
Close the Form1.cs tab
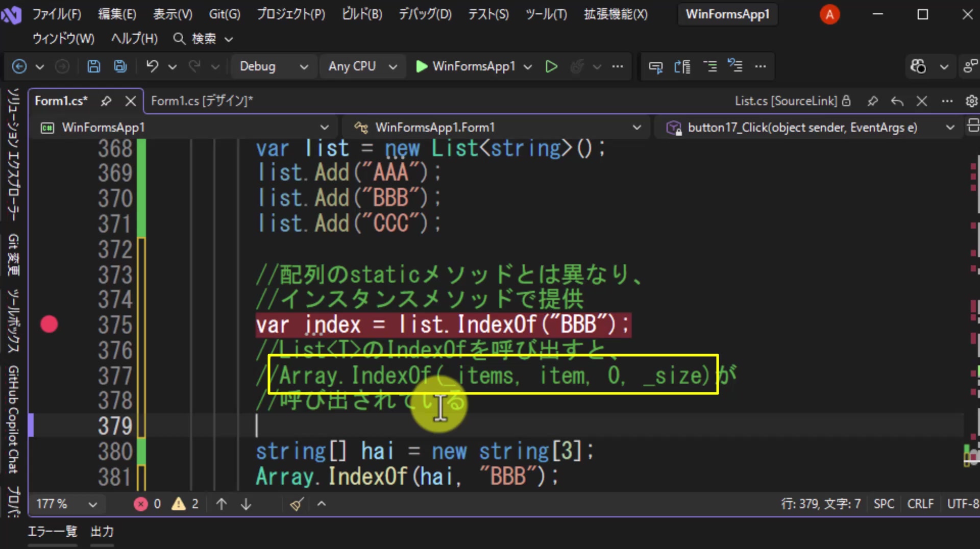pyautogui.click(x=131, y=101)
